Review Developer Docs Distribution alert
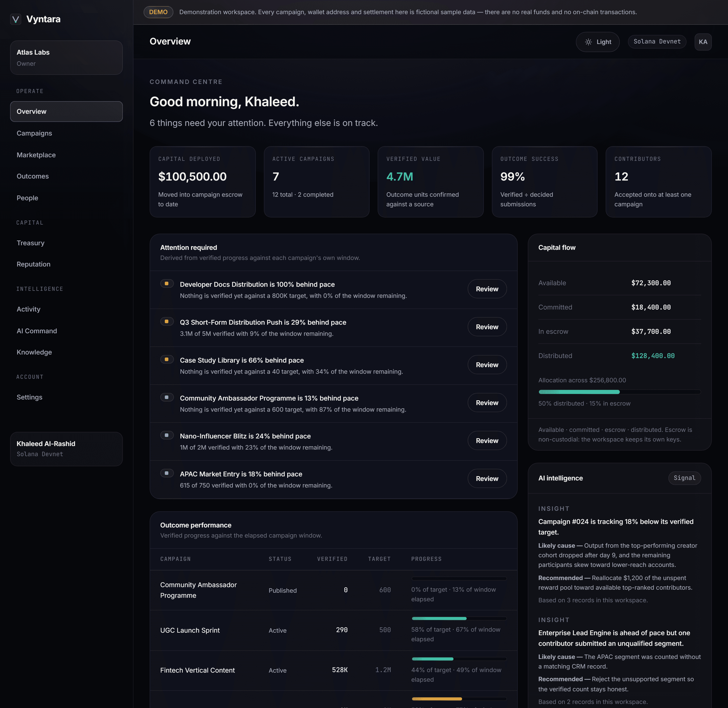 pyautogui.click(x=487, y=289)
